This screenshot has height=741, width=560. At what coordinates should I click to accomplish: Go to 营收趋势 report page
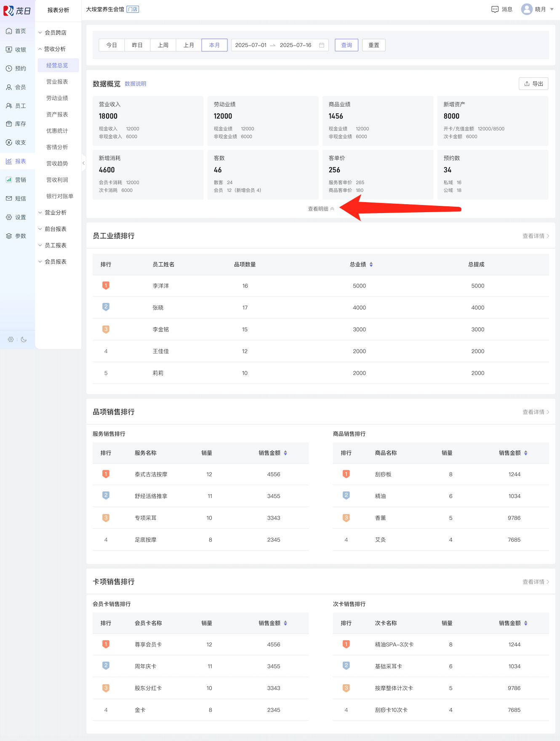click(57, 163)
